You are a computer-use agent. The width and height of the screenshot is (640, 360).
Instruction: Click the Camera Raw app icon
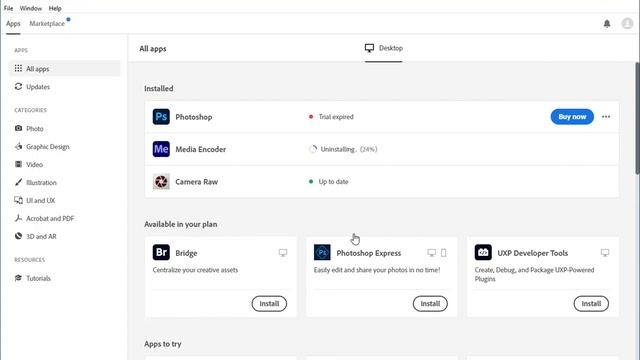[161, 182]
